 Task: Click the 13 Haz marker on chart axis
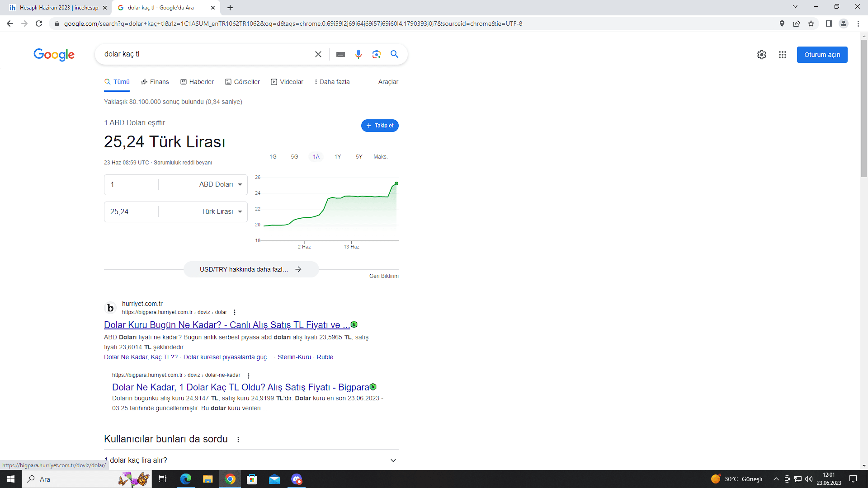[x=351, y=246]
